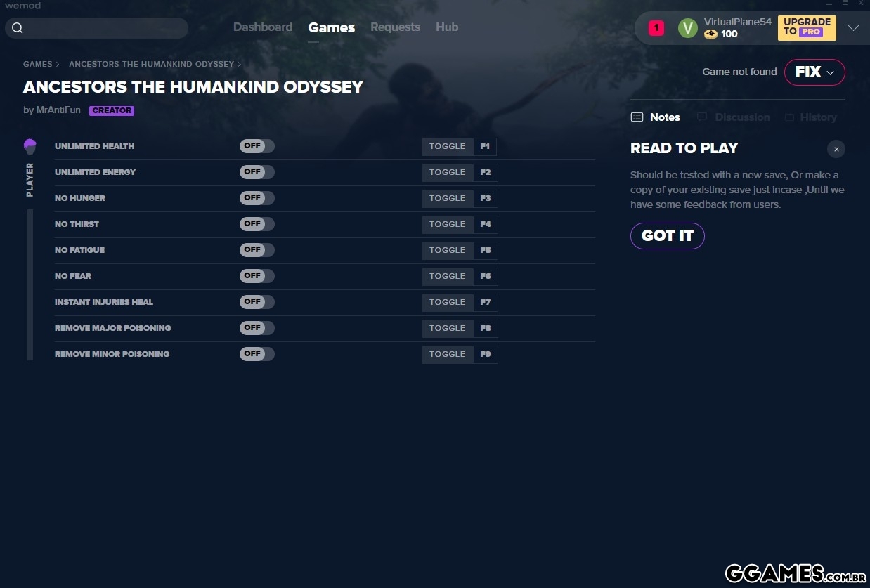The height and width of the screenshot is (588, 870).
Task: Open the Hub tab
Action: coord(447,27)
